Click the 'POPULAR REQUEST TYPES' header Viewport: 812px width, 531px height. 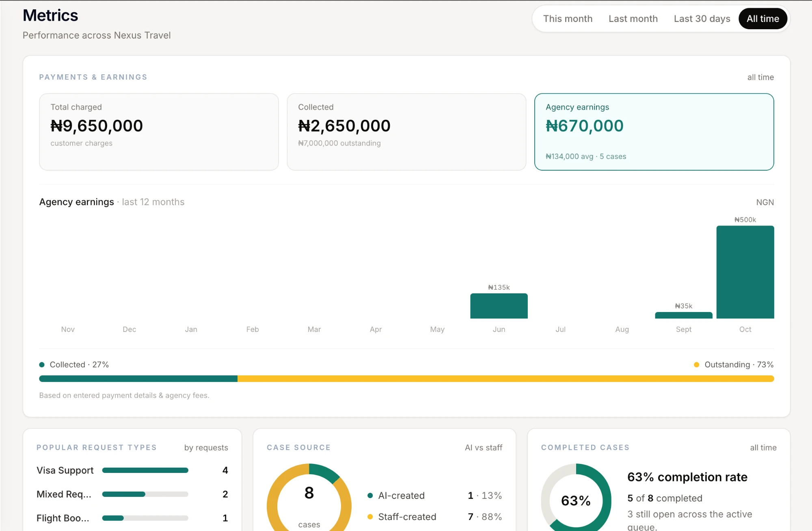pos(97,447)
